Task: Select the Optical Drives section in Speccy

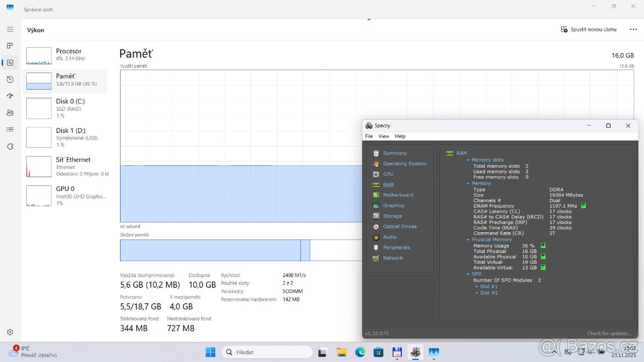Action: (399, 226)
